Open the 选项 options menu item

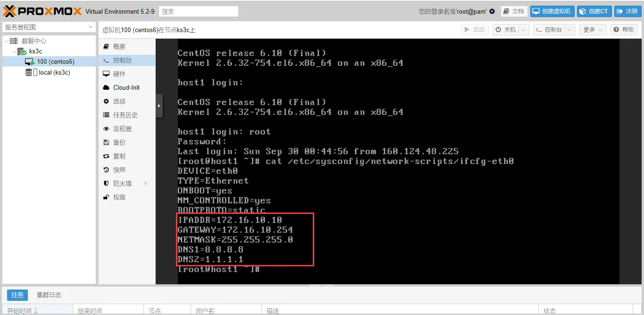[x=127, y=101]
